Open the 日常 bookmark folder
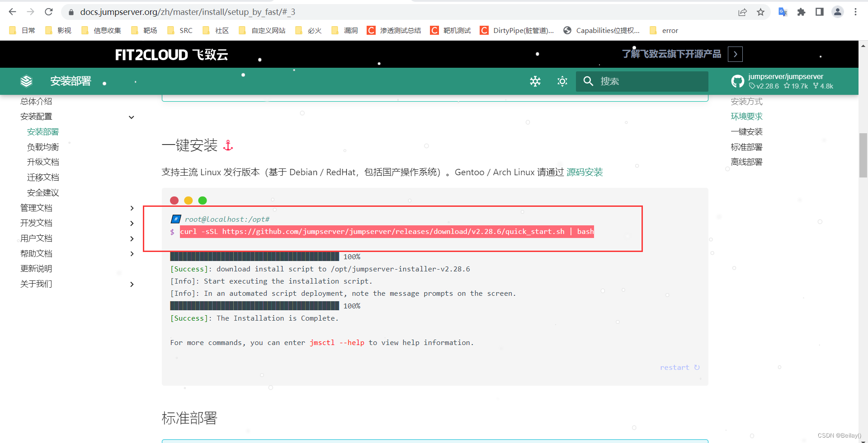 click(x=22, y=30)
